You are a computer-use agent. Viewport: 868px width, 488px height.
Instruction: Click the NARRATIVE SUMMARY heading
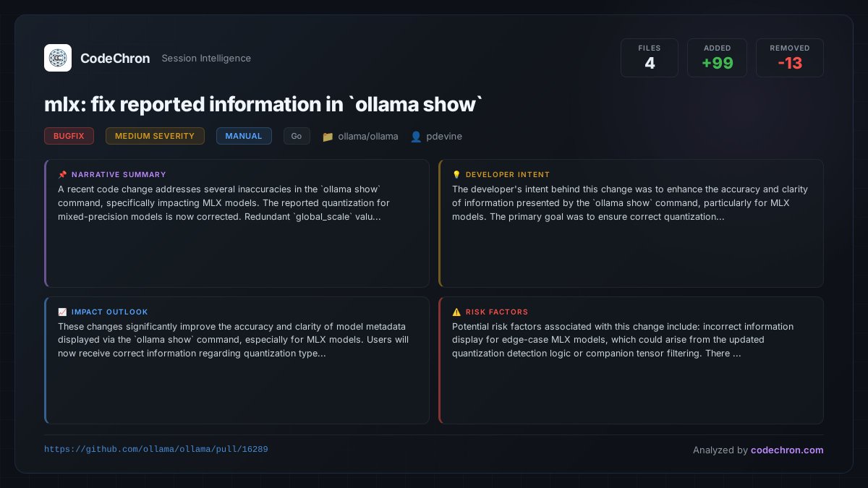tap(119, 174)
